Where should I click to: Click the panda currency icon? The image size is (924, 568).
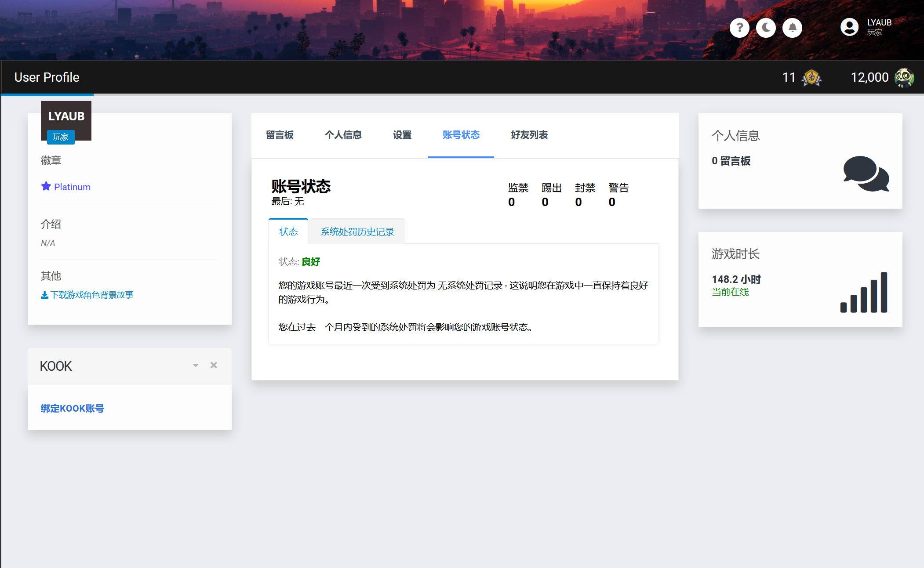(x=904, y=78)
